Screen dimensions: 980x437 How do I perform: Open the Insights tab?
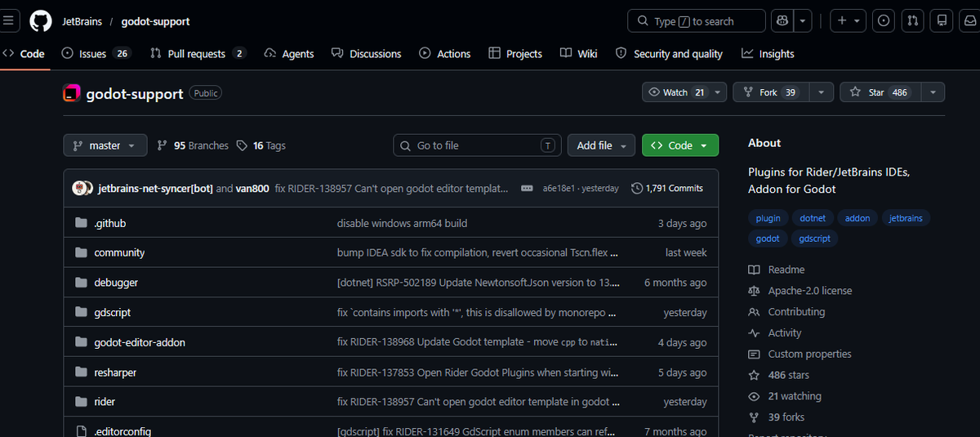pos(768,54)
